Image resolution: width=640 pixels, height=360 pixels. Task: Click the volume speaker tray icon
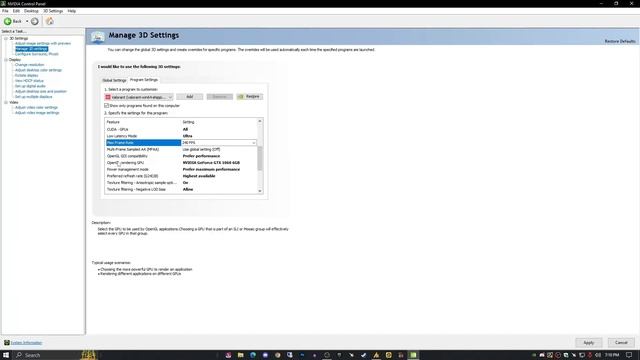(x=598, y=355)
